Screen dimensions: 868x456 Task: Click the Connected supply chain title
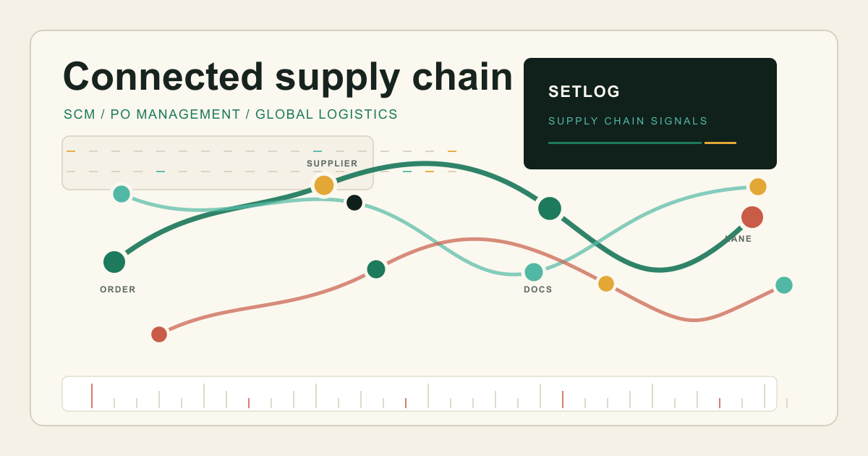[x=288, y=77]
